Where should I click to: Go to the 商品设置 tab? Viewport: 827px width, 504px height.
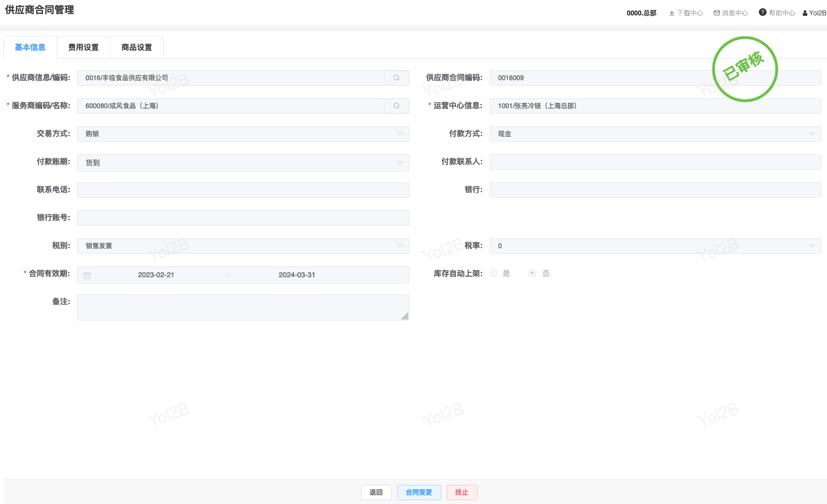(137, 48)
